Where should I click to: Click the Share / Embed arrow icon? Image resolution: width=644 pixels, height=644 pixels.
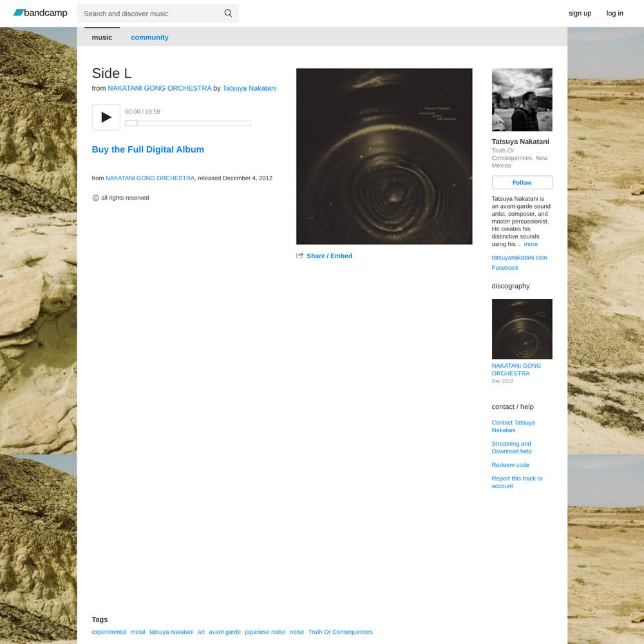300,256
